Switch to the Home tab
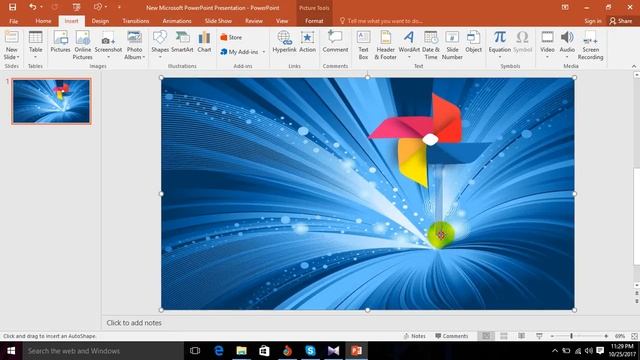This screenshot has width=640, height=360. pyautogui.click(x=43, y=21)
